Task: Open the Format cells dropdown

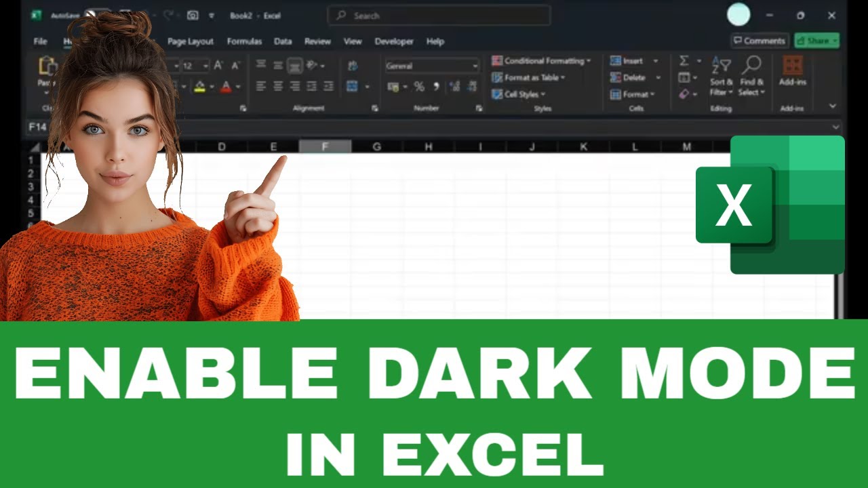Action: click(633, 94)
